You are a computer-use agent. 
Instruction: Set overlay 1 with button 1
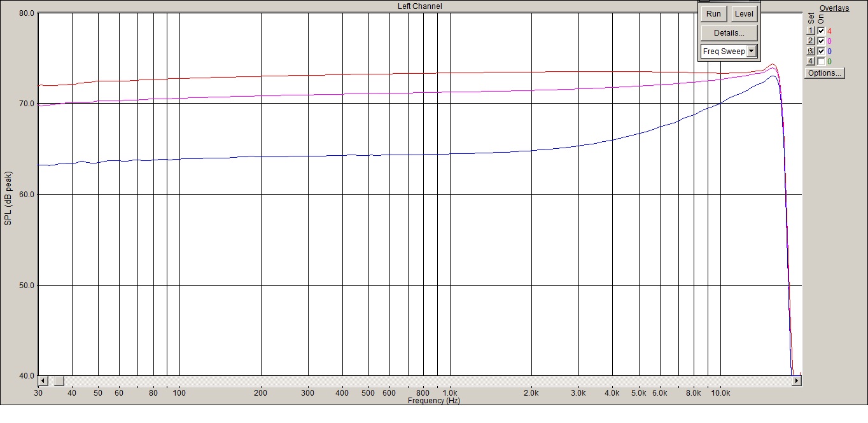coord(811,31)
